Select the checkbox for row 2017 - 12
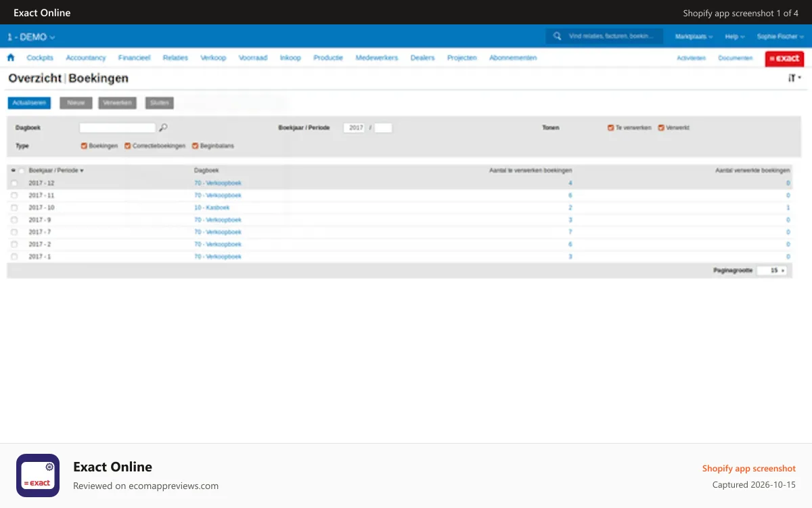Image resolution: width=812 pixels, height=508 pixels. click(x=14, y=184)
